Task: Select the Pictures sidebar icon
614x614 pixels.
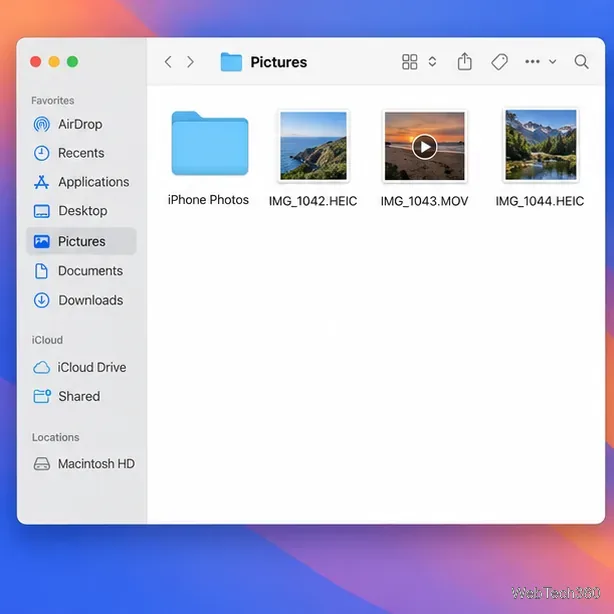Action: click(42, 241)
